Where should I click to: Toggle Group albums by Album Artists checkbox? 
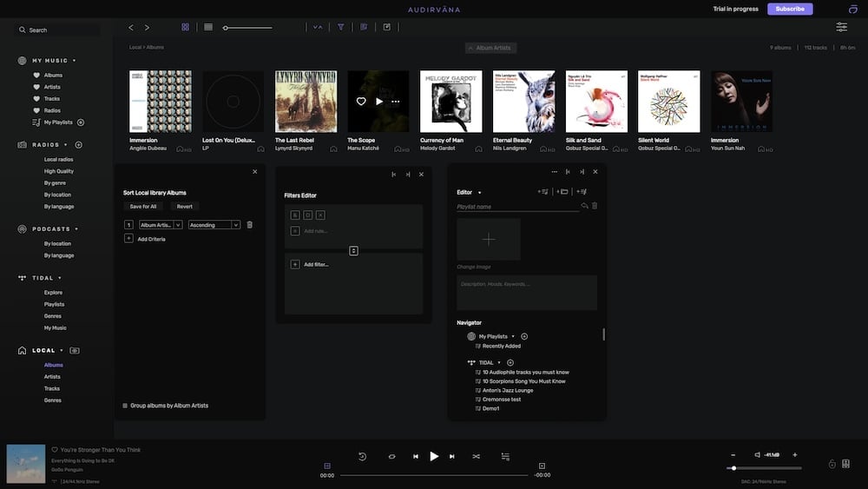[x=125, y=406]
